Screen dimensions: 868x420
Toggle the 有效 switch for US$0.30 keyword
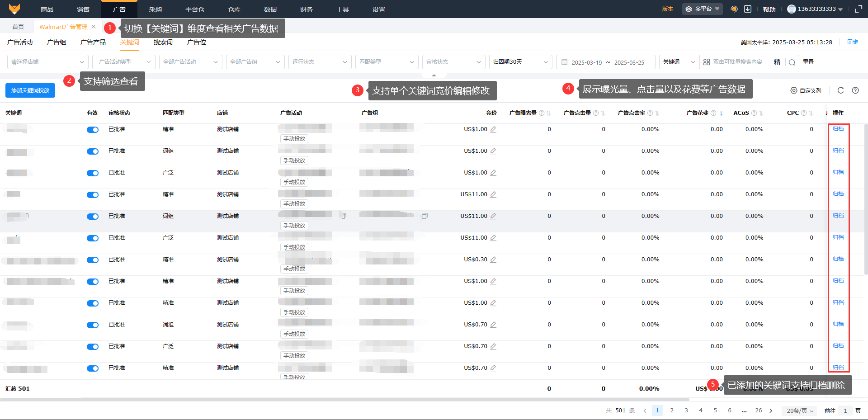[93, 260]
